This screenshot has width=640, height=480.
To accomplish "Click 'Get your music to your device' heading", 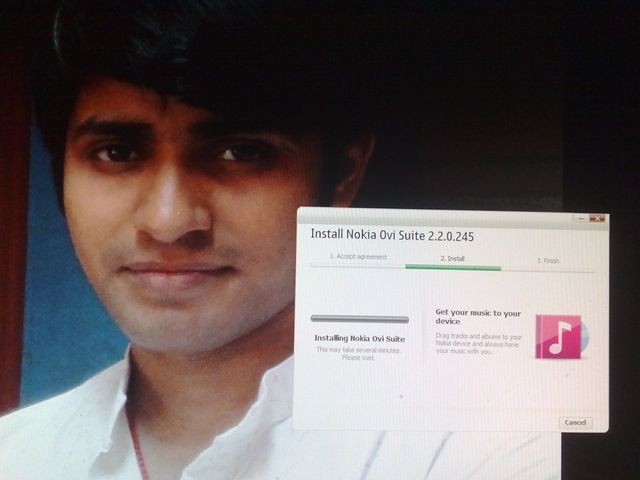I will [478, 316].
